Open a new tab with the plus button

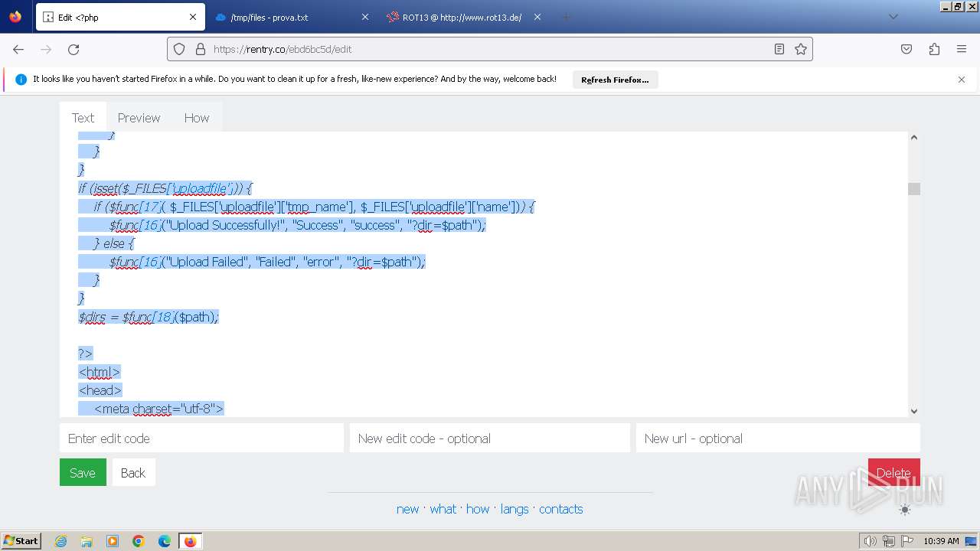[x=566, y=17]
